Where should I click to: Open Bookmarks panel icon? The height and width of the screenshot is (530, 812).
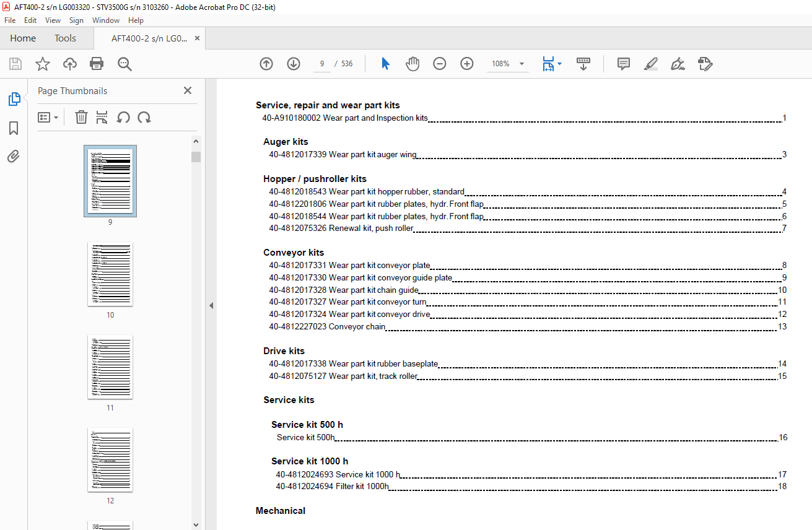coord(14,128)
